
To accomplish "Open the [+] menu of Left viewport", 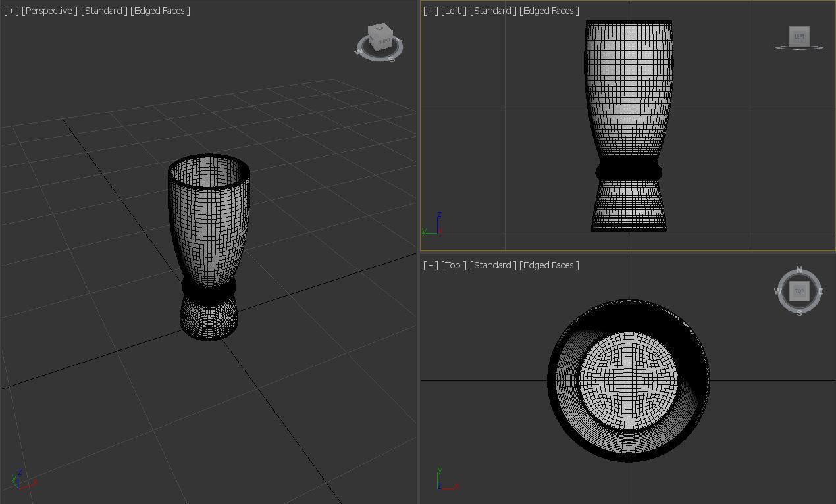I will pyautogui.click(x=431, y=11).
